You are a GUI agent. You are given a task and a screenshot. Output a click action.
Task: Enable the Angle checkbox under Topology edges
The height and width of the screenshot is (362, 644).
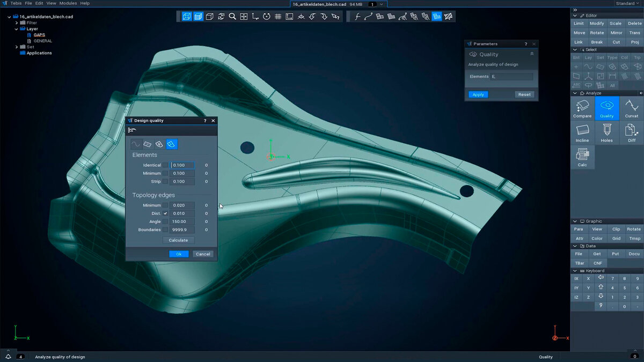165,221
